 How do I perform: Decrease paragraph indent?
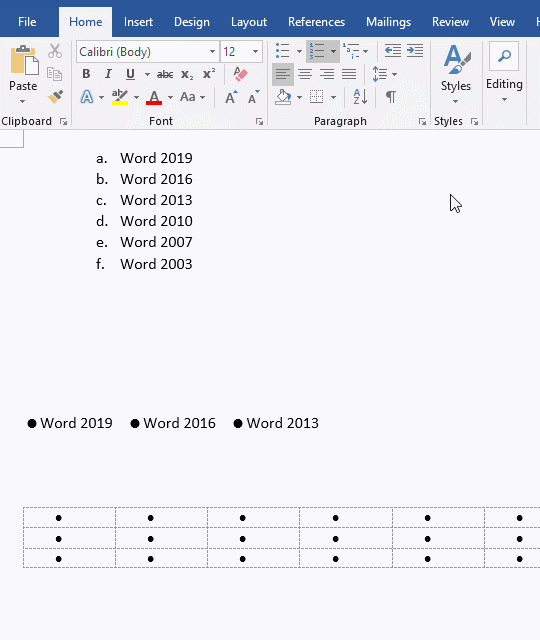point(393,51)
